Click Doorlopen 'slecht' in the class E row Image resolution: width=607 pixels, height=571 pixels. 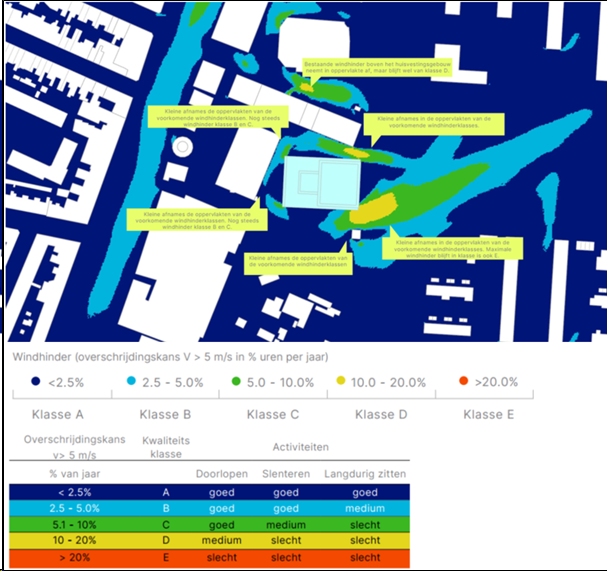tap(222, 557)
